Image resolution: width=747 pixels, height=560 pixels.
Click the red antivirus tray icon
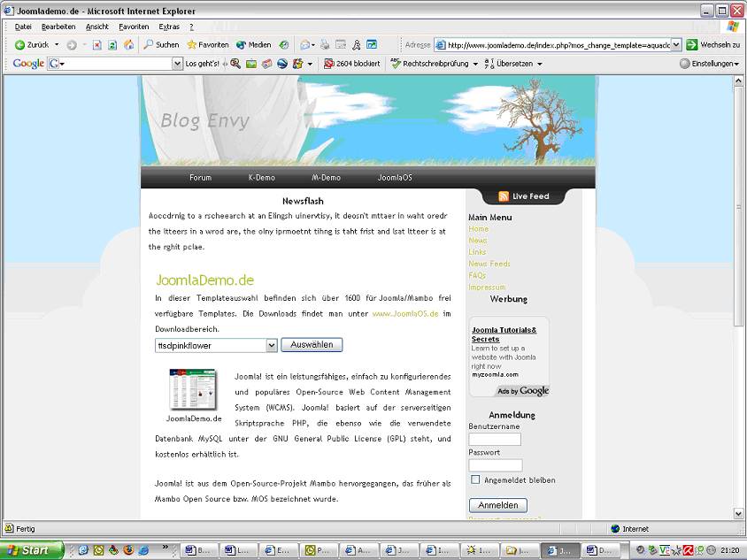pyautogui.click(x=688, y=550)
